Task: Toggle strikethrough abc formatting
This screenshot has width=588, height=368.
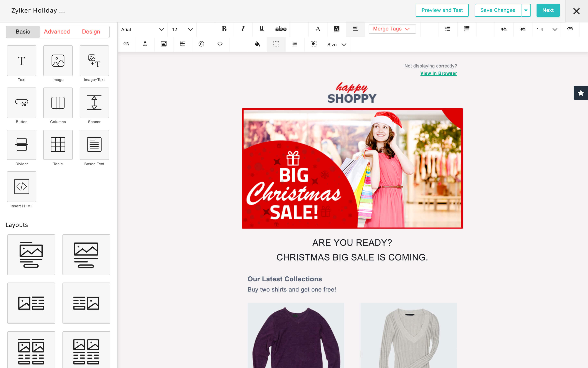Action: click(281, 29)
